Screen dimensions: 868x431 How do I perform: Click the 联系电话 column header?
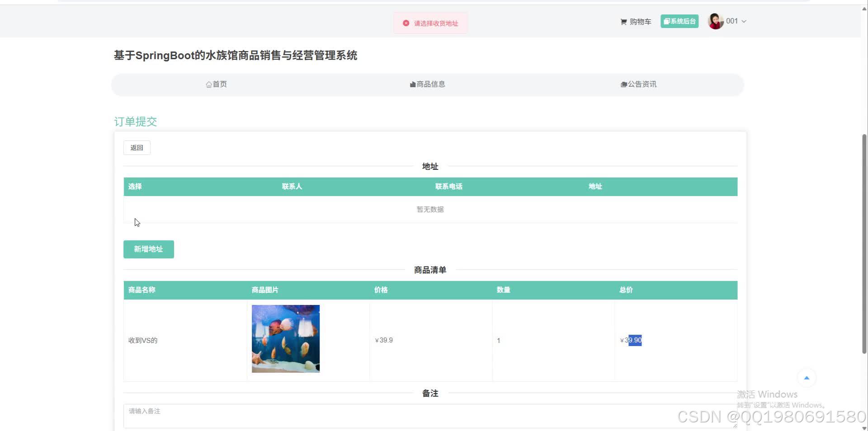pos(448,187)
